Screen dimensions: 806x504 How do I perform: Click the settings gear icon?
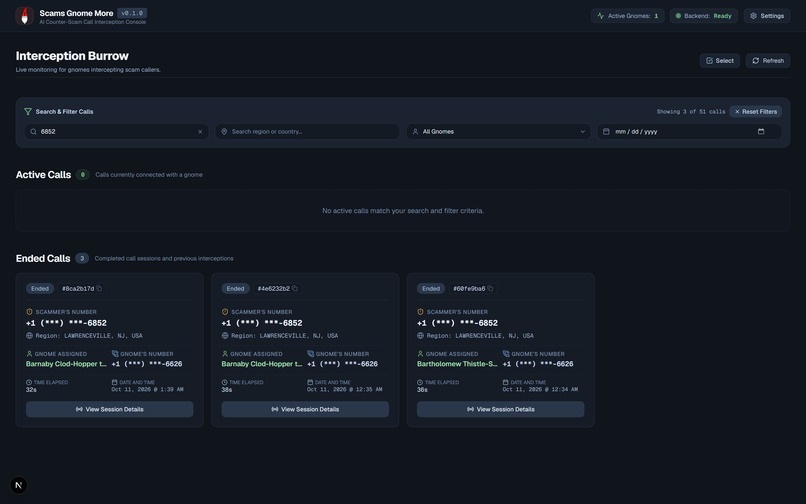pyautogui.click(x=753, y=16)
